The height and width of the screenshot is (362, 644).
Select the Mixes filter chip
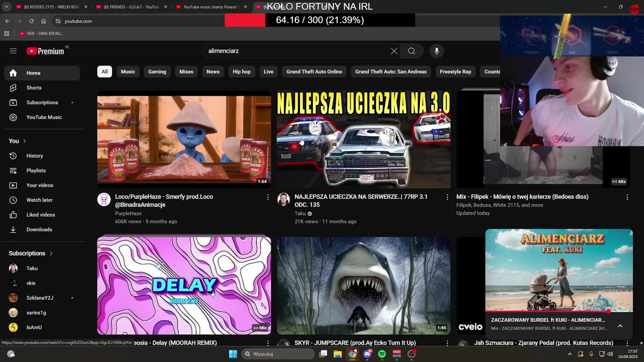[186, 71]
